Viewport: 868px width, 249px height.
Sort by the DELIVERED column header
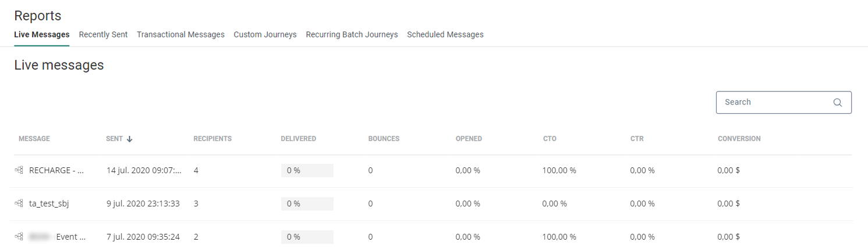(298, 139)
